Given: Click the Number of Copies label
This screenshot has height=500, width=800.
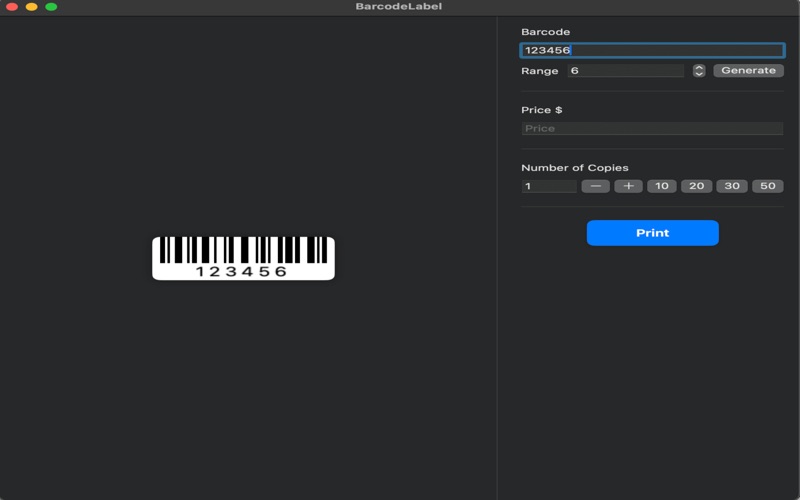Looking at the screenshot, I should coord(574,168).
